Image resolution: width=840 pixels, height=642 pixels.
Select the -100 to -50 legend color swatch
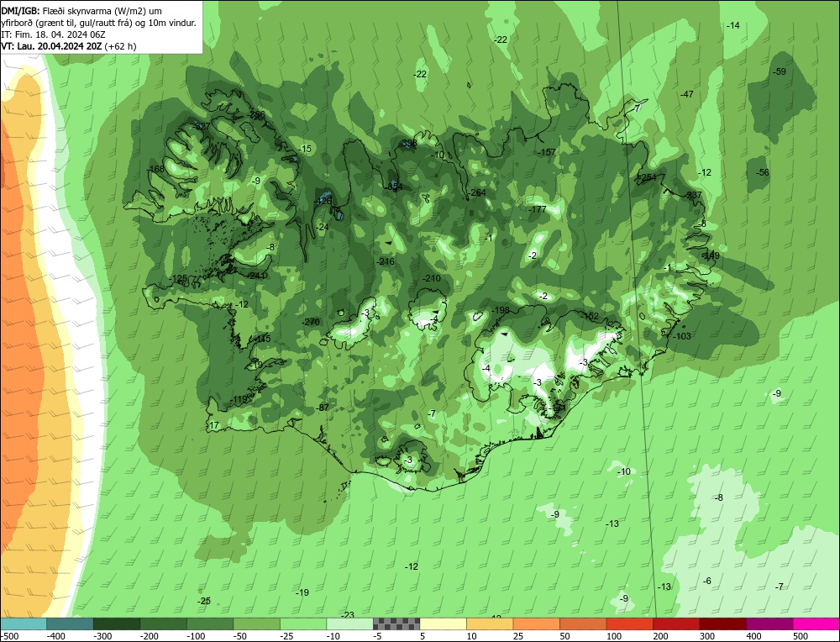[210, 624]
